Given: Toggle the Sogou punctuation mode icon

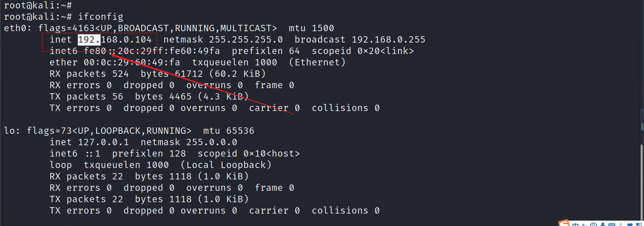Looking at the screenshot, I should click(584, 225).
